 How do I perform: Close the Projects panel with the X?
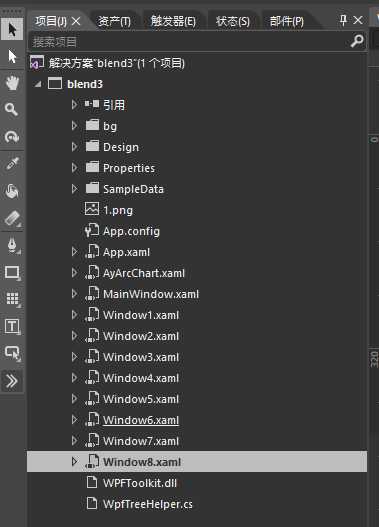coord(358,20)
